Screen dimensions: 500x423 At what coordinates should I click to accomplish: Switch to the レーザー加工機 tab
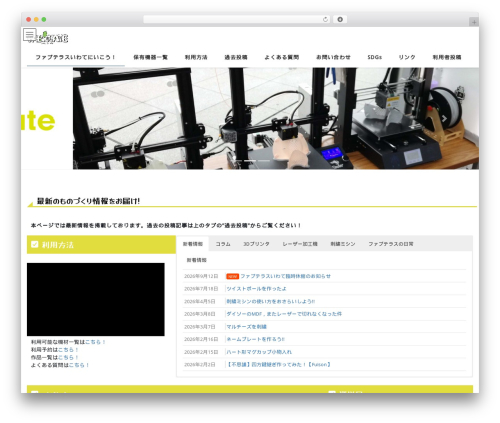[300, 244]
